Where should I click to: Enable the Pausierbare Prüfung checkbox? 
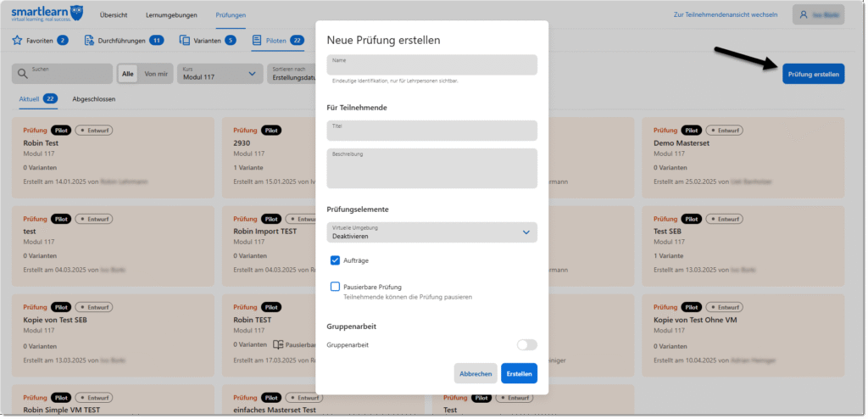click(x=336, y=288)
